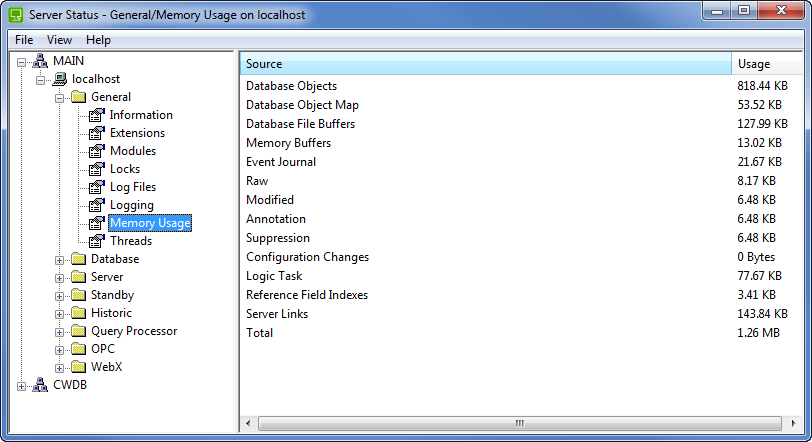Expand the CWDB system node
812x442 pixels.
pos(22,386)
